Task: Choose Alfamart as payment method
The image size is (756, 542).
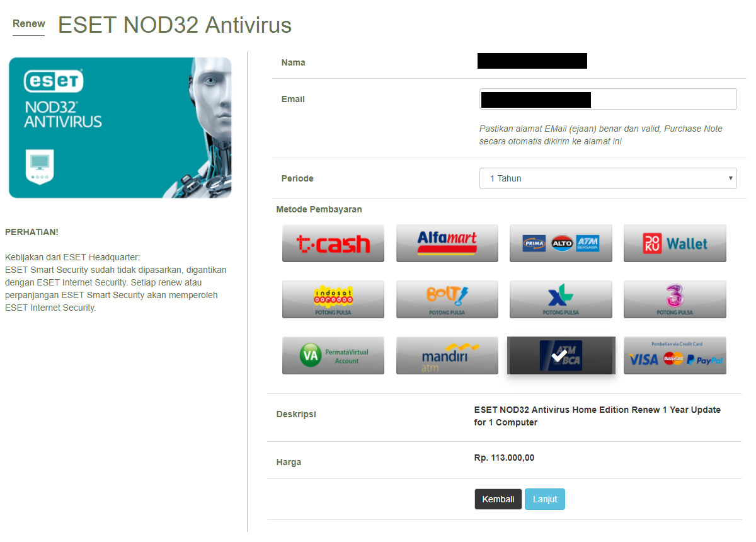Action: (x=447, y=243)
